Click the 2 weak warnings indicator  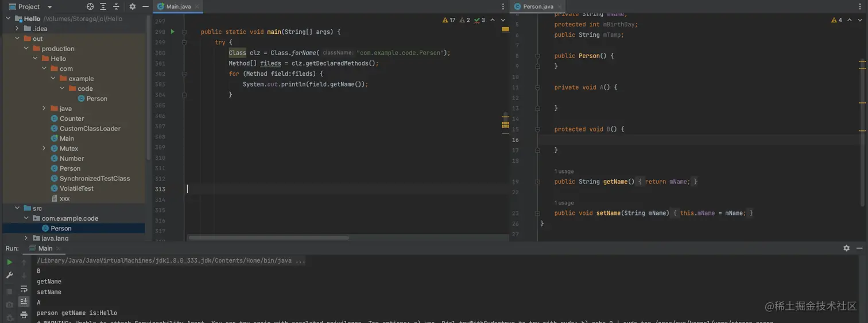pos(464,20)
